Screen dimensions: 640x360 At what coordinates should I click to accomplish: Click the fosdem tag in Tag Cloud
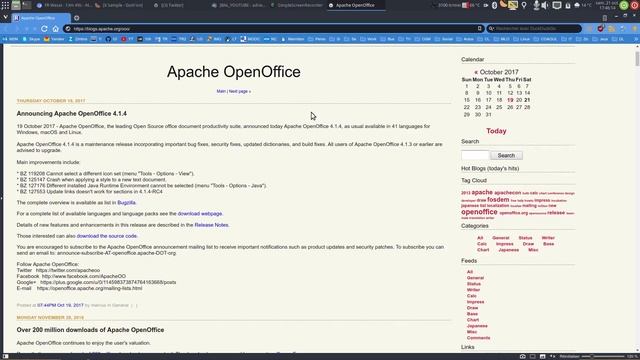(498, 200)
